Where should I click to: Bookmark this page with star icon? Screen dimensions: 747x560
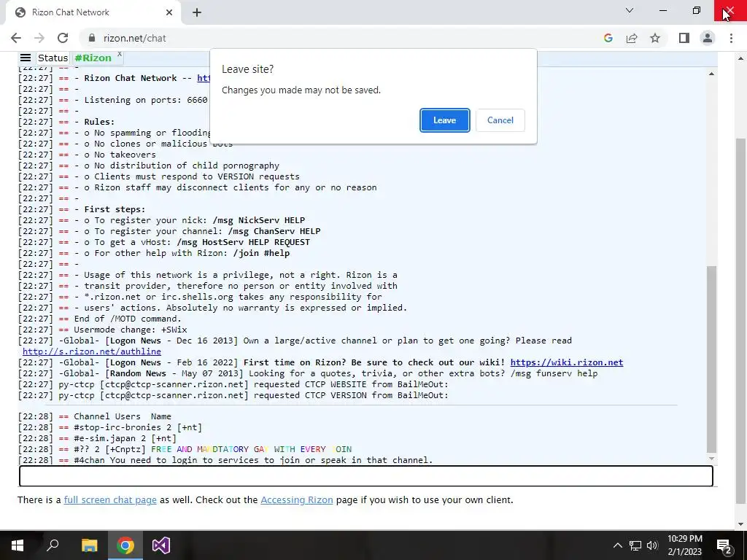[x=655, y=38]
